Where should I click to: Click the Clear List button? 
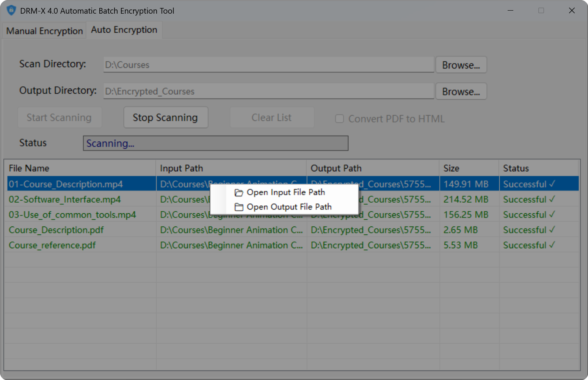click(x=272, y=117)
